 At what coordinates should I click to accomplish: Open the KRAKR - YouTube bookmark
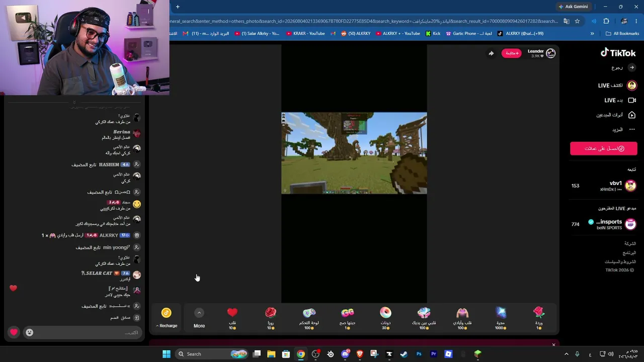pos(305,34)
